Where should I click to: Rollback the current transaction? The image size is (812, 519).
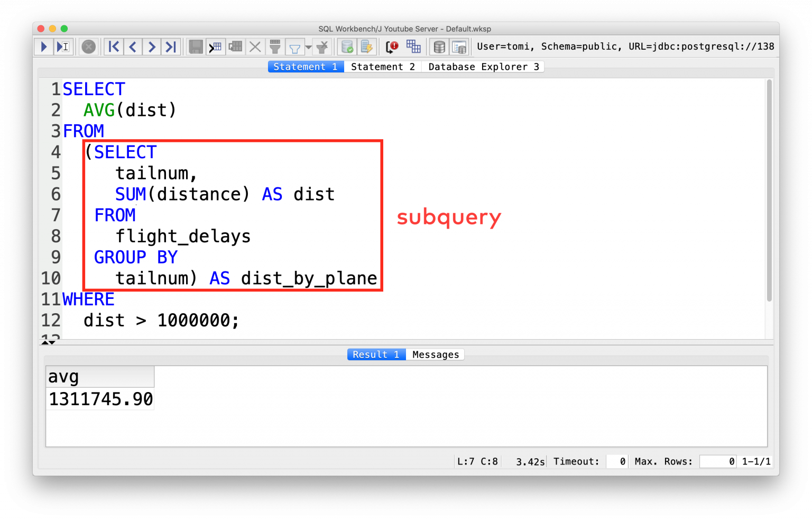[367, 47]
